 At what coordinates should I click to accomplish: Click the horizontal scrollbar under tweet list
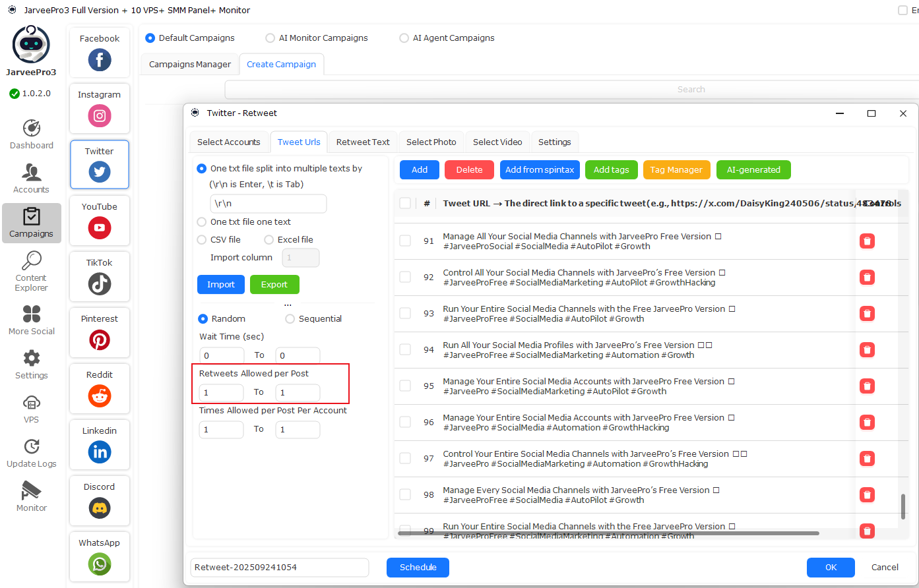coord(607,533)
